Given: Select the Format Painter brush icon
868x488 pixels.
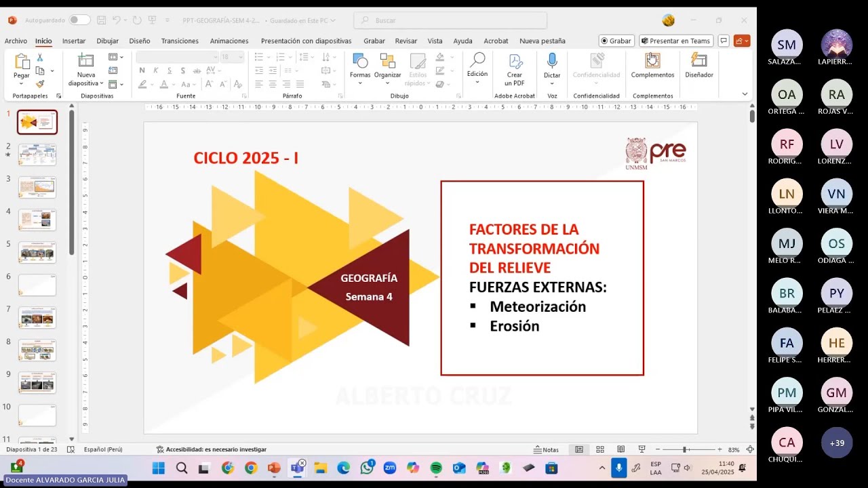Looking at the screenshot, I should point(40,84).
